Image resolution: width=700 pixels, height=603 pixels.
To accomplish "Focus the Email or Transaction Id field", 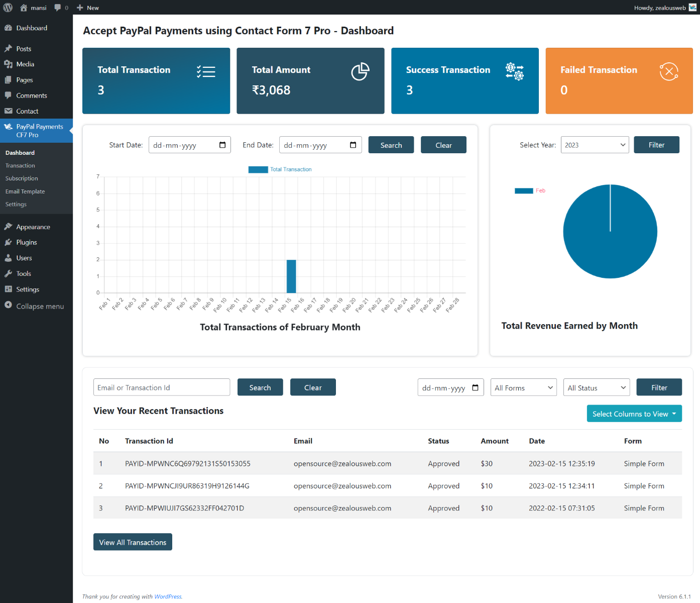I will pos(161,387).
